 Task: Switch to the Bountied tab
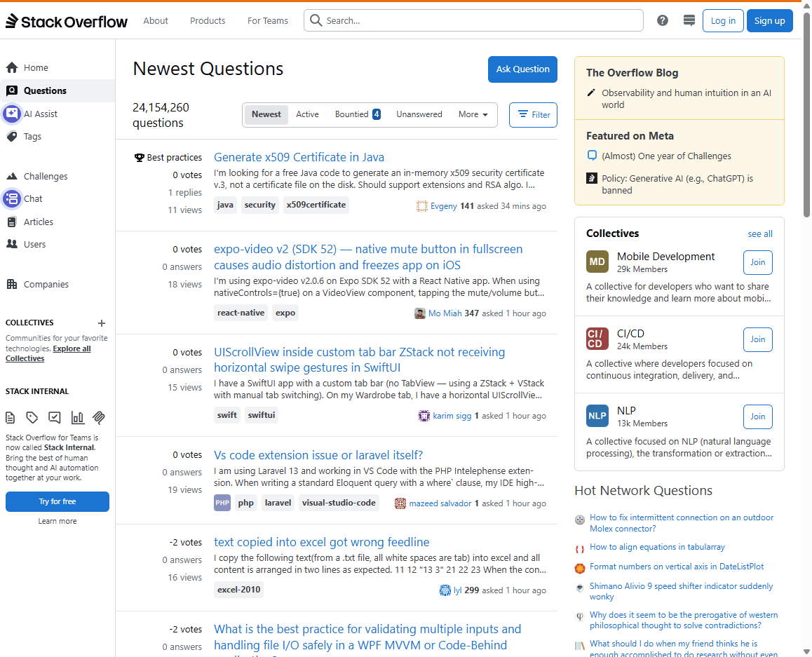[x=358, y=114]
